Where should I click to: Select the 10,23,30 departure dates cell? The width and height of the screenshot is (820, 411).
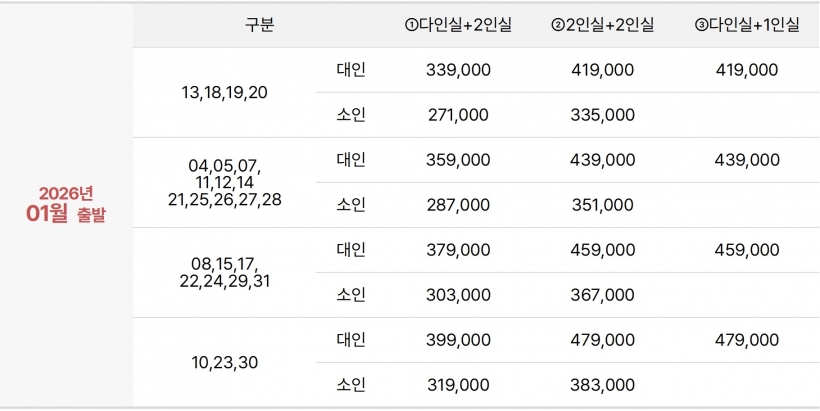225,362
